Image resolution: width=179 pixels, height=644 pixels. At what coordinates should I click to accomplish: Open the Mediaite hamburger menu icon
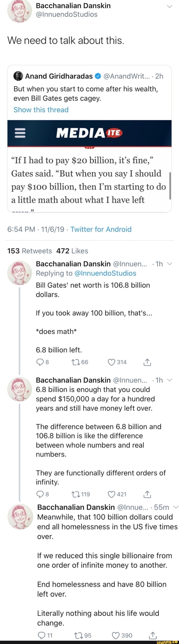point(20,133)
